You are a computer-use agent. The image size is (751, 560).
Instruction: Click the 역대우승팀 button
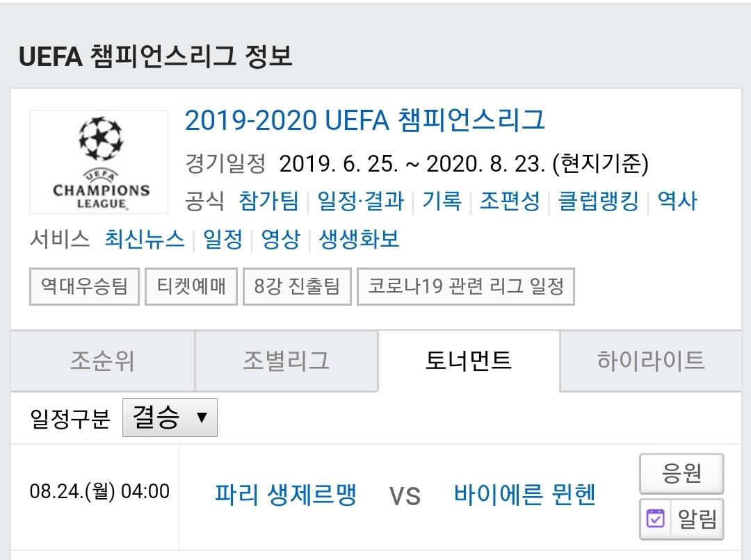coord(84,286)
